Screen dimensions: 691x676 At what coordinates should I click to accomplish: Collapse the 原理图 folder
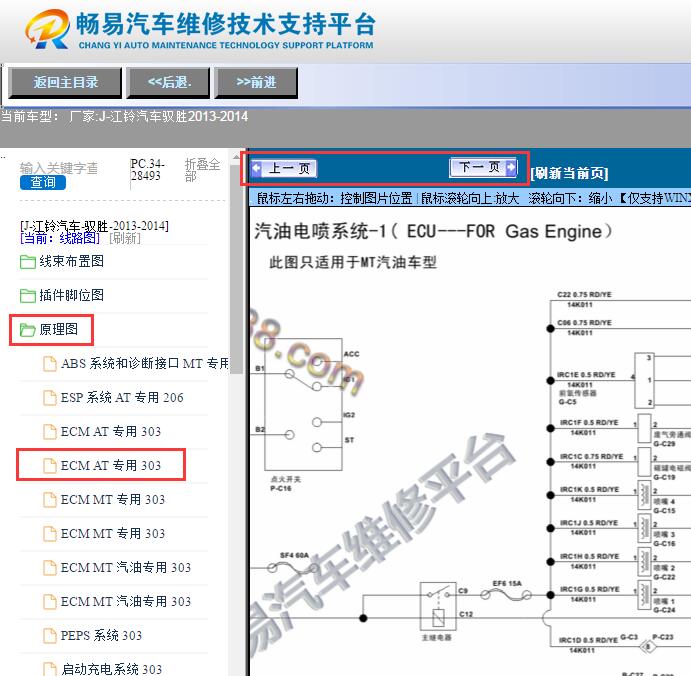click(x=59, y=329)
